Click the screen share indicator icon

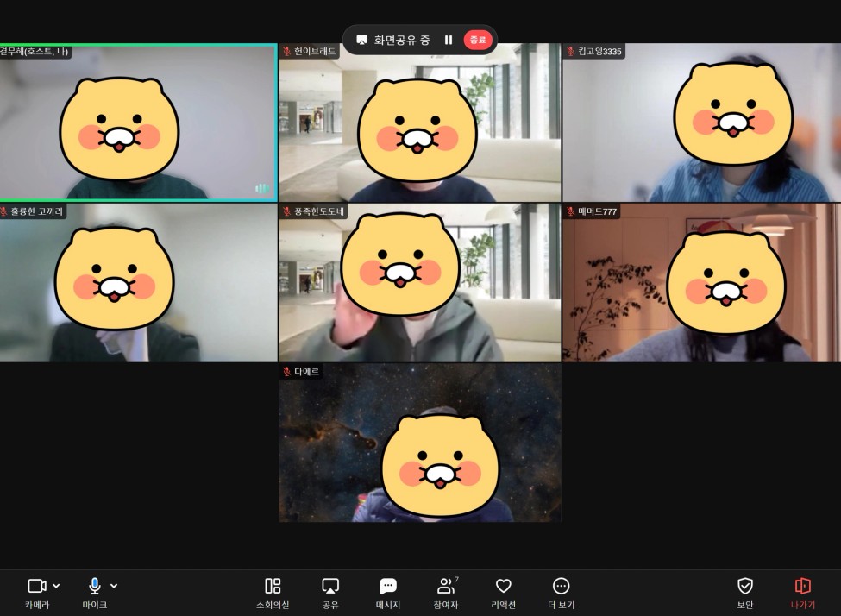click(x=362, y=41)
